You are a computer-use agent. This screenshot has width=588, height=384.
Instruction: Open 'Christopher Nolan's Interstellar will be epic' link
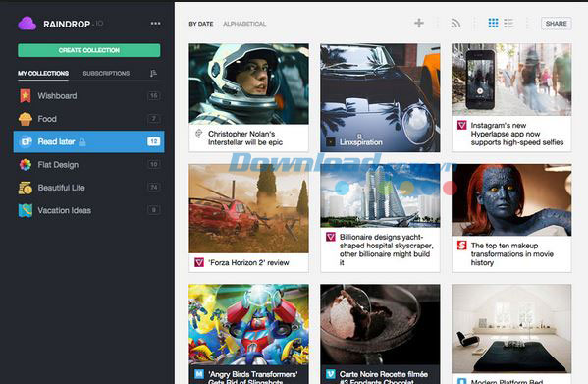pyautogui.click(x=245, y=138)
